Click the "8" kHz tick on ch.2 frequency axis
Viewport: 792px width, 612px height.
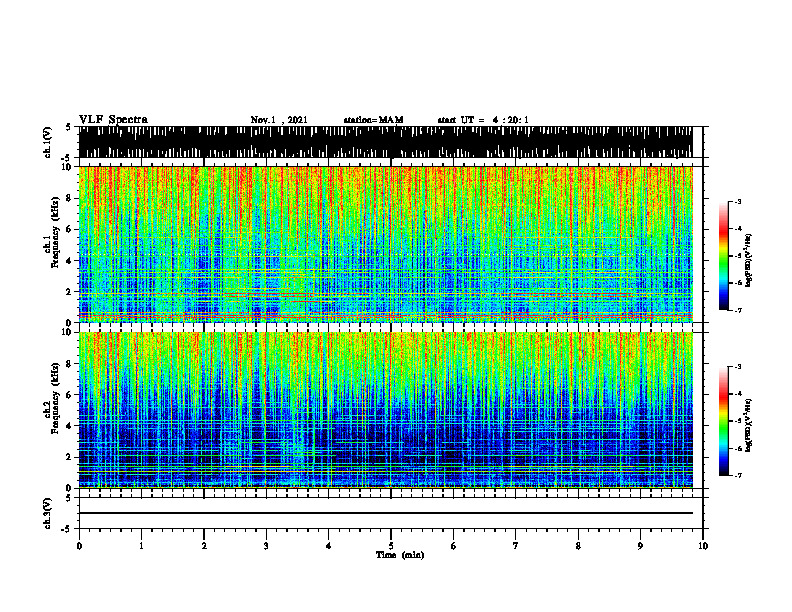(x=69, y=364)
